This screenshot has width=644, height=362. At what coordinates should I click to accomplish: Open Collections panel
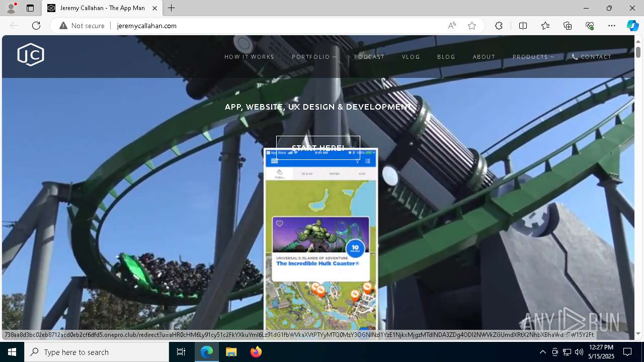point(568,26)
